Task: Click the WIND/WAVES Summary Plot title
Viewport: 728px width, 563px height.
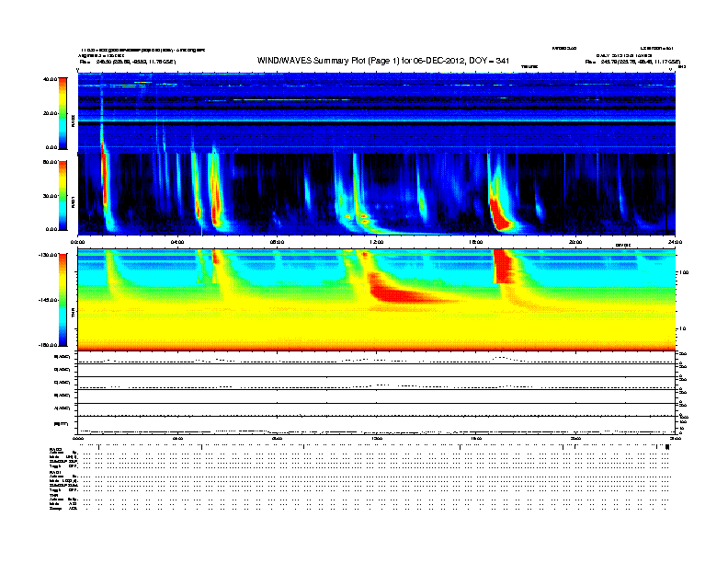Action: point(383,61)
